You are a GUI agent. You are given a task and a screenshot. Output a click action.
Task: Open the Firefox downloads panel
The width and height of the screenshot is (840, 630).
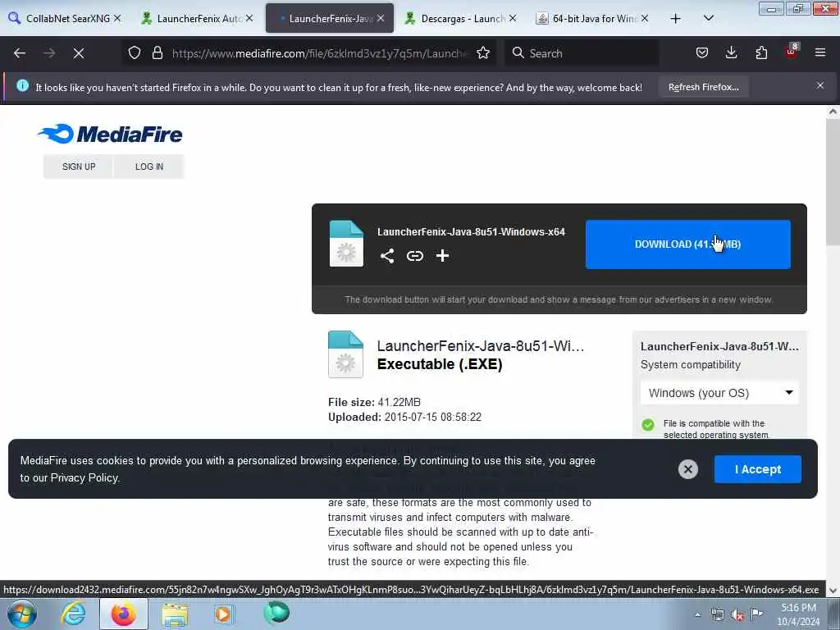click(x=731, y=52)
